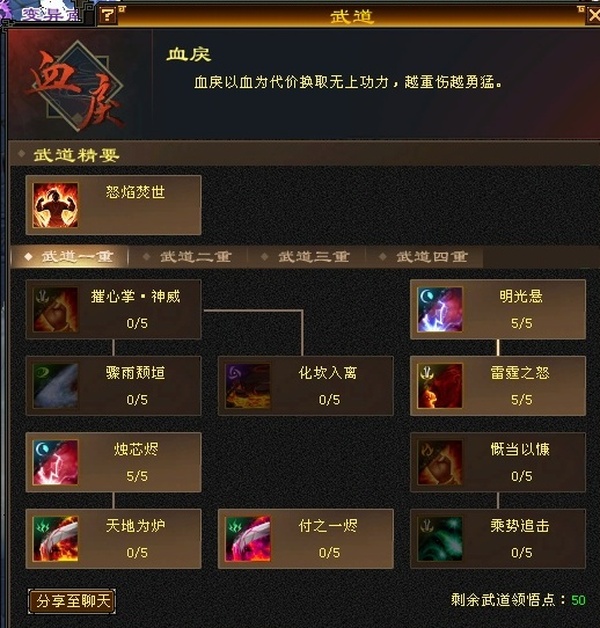600x628 pixels.
Task: Open the 武道二重 tab
Action: click(x=188, y=257)
